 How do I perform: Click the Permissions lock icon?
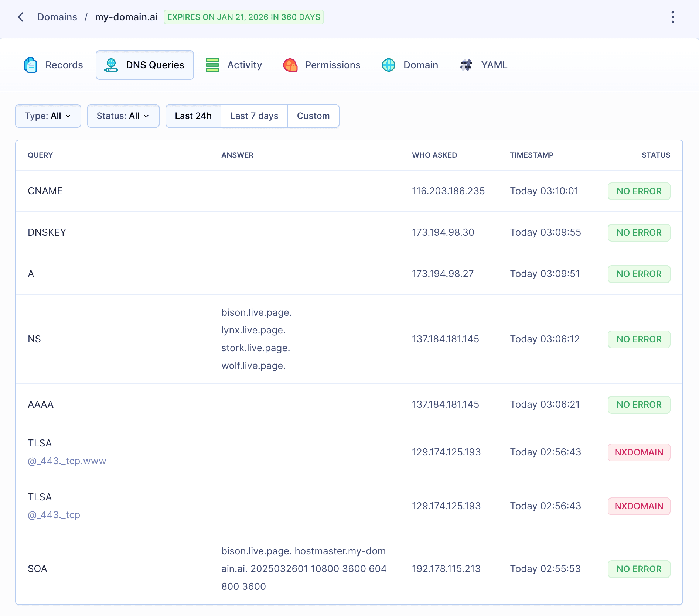(x=290, y=65)
